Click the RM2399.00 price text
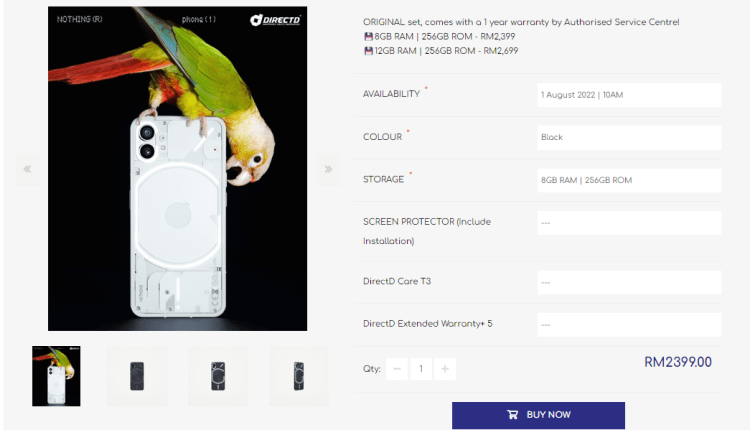The image size is (750, 430). click(x=678, y=362)
